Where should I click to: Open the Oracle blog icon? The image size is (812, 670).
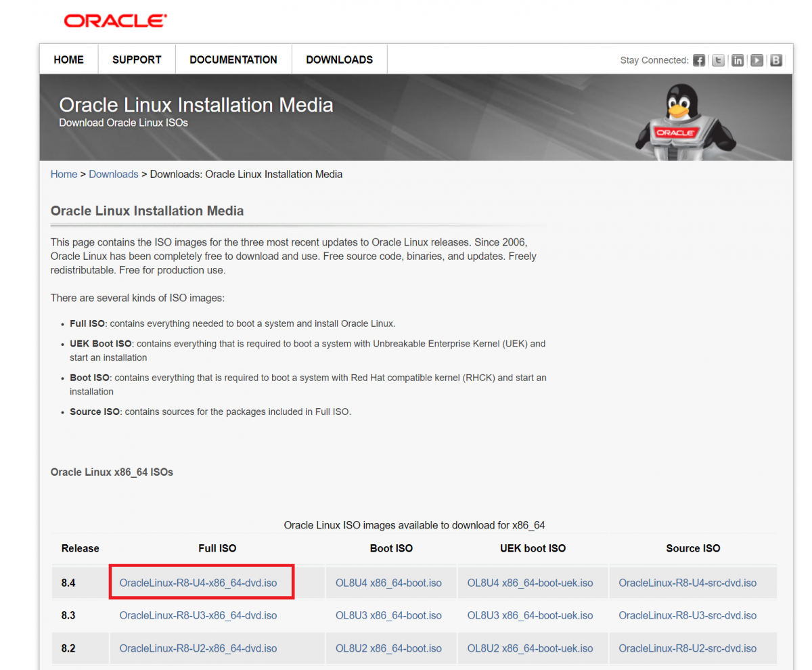(775, 60)
